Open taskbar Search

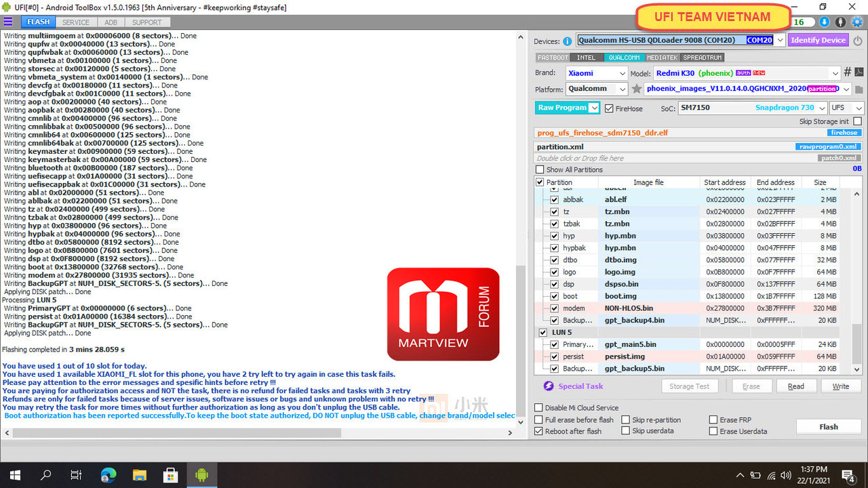(46, 475)
